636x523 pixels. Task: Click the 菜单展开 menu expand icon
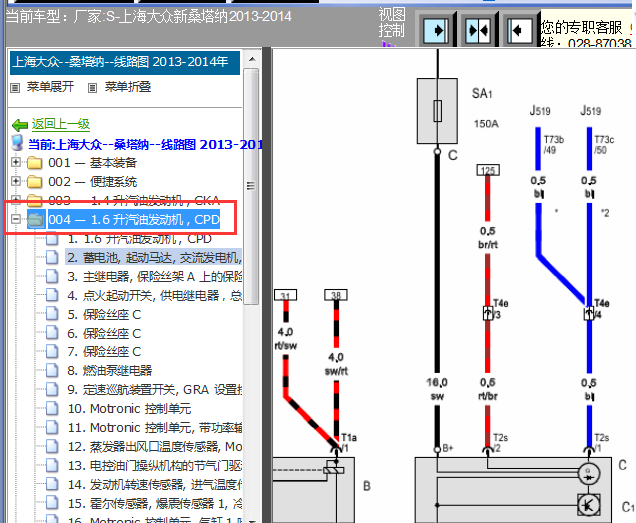(15, 88)
